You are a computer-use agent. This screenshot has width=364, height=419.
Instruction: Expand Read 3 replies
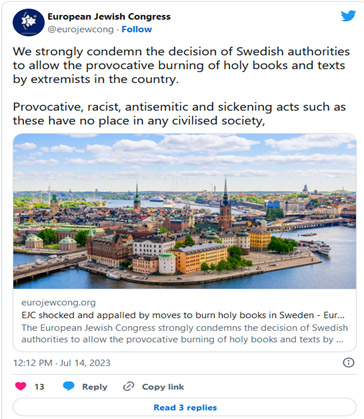[x=185, y=407]
